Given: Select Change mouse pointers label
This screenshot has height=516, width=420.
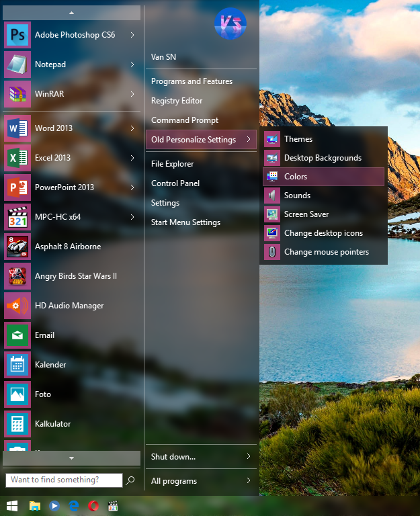Looking at the screenshot, I should point(327,252).
